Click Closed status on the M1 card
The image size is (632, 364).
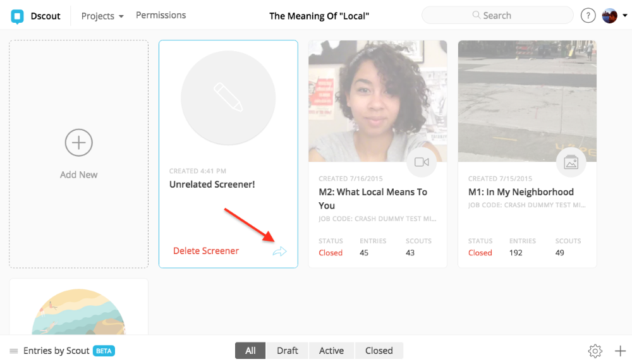480,253
